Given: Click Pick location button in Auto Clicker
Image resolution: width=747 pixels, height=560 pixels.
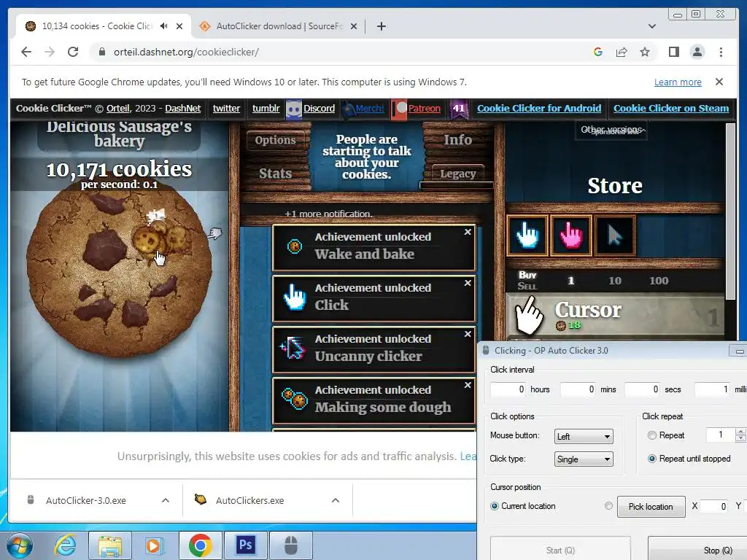Looking at the screenshot, I should [651, 507].
